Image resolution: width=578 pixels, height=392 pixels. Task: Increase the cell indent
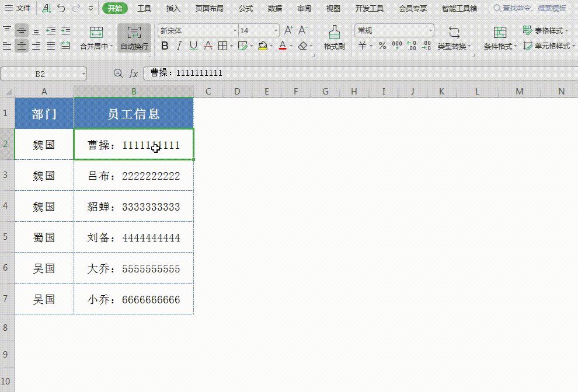(65, 30)
